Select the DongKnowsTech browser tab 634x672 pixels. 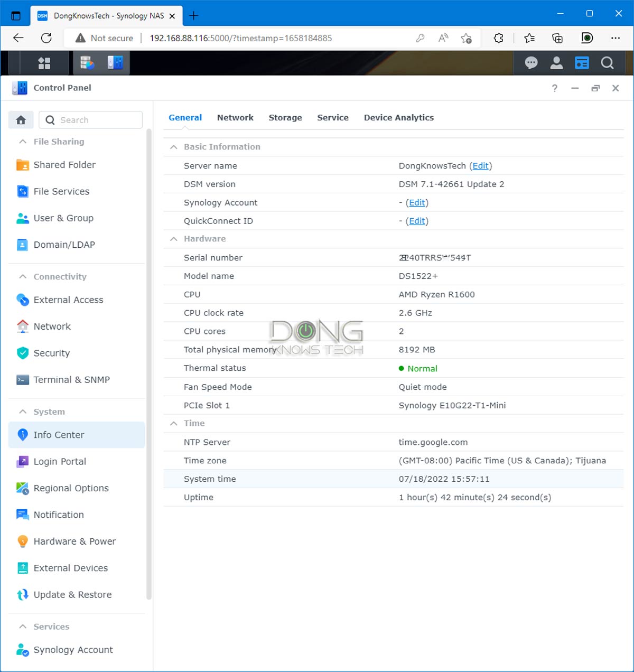(x=106, y=16)
